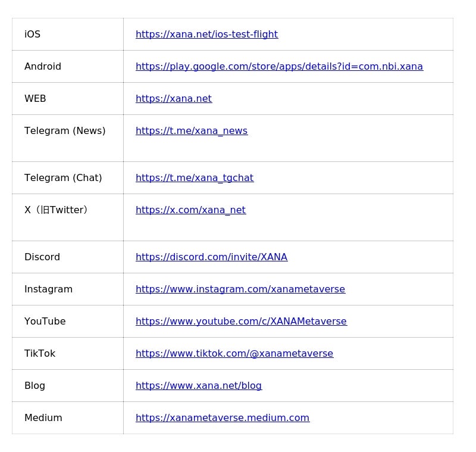Open the Android Google Play store link
476x452 pixels.
pyautogui.click(x=279, y=67)
